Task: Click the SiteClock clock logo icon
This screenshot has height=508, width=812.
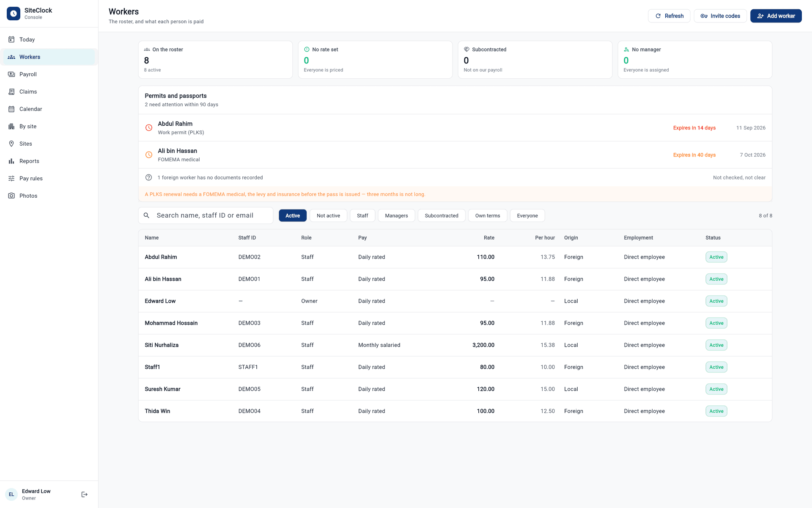Action: (14, 14)
